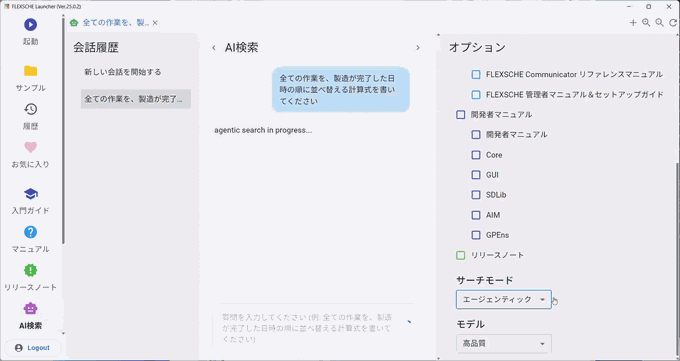Viewport: 680px width, 361px height.
Task: Close the 全ての作業を tab with X
Action: point(155,23)
